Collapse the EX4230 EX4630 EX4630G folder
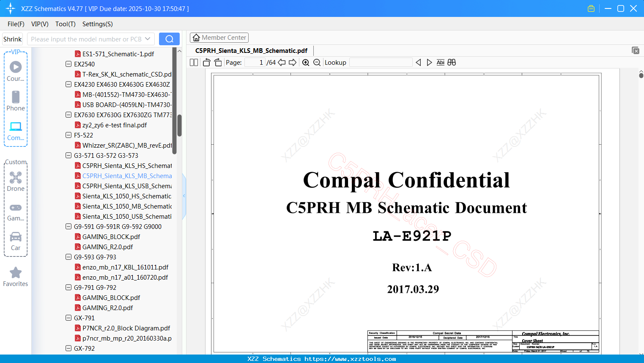Screen dimensions: 644x363 tap(69, 85)
